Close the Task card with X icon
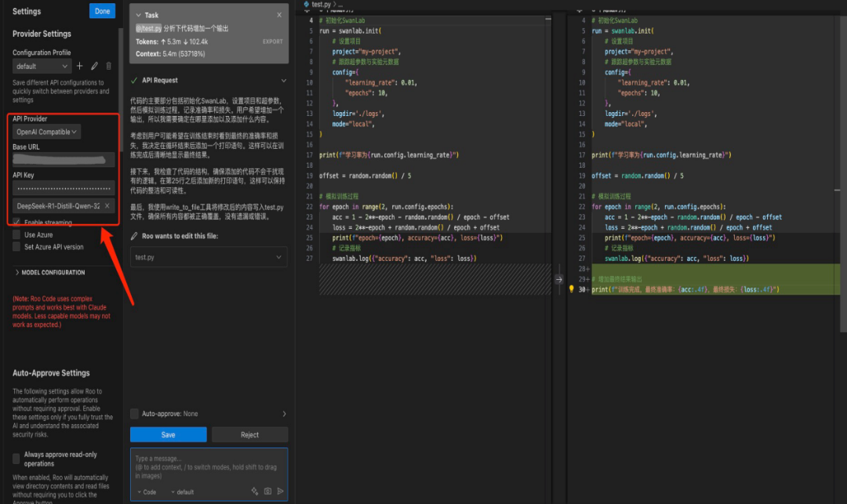Image resolution: width=847 pixels, height=504 pixels. click(279, 15)
